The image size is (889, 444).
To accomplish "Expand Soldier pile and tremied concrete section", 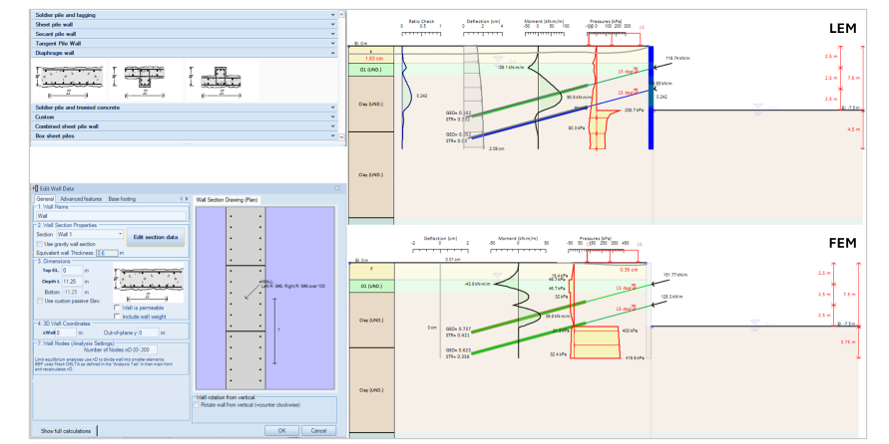I will coord(184,107).
